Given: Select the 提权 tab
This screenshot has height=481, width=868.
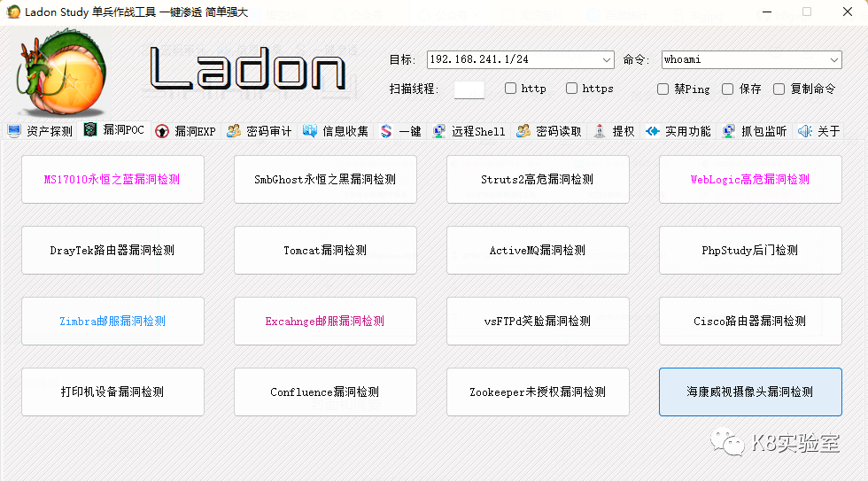Looking at the screenshot, I should click(x=614, y=131).
